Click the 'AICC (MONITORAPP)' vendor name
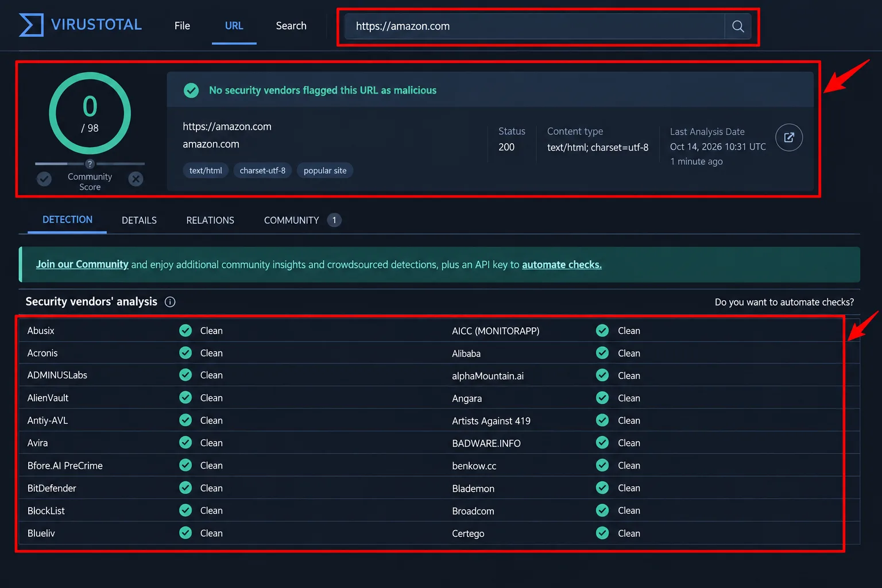Image resolution: width=882 pixels, height=588 pixels. (x=496, y=331)
